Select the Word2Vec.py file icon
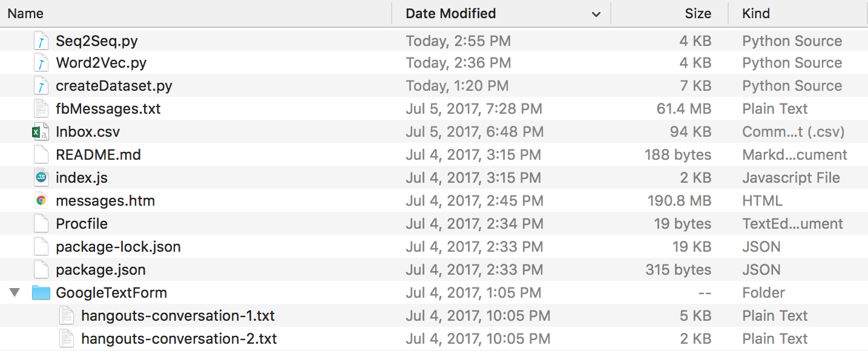This screenshot has height=351, width=868. (x=41, y=63)
